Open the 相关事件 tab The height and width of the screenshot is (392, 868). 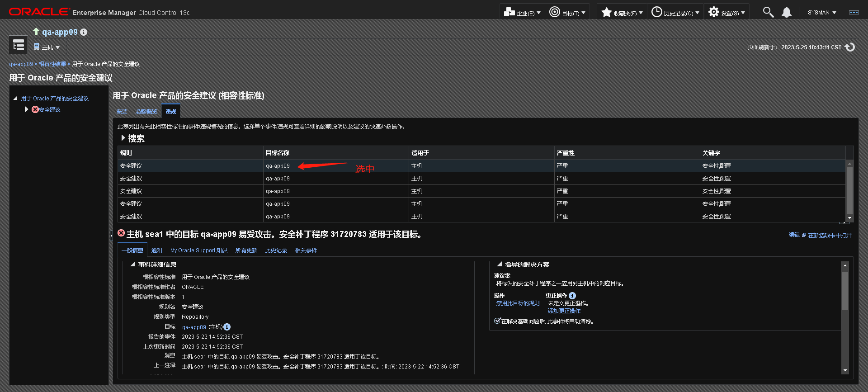306,250
